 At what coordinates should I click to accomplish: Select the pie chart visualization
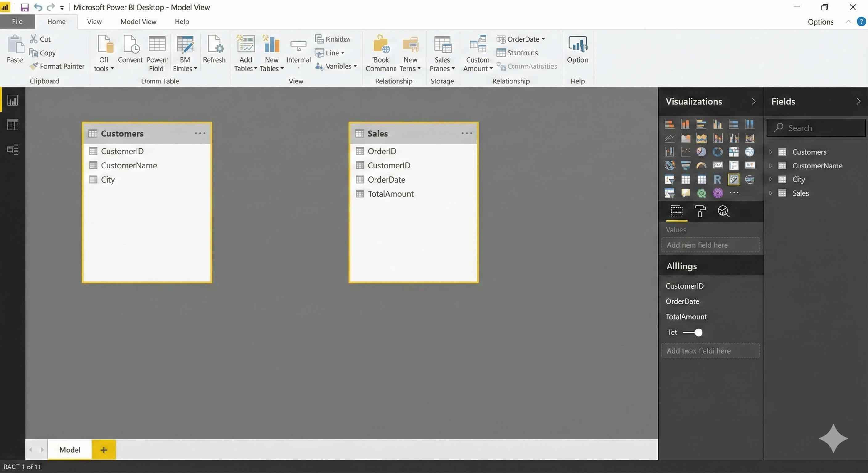(701, 152)
